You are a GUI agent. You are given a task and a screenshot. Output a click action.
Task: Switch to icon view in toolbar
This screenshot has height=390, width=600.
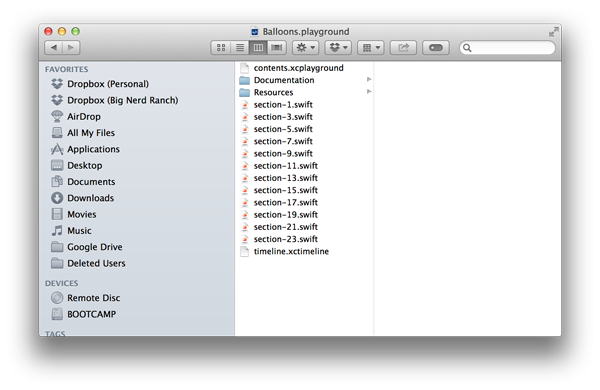(x=221, y=47)
